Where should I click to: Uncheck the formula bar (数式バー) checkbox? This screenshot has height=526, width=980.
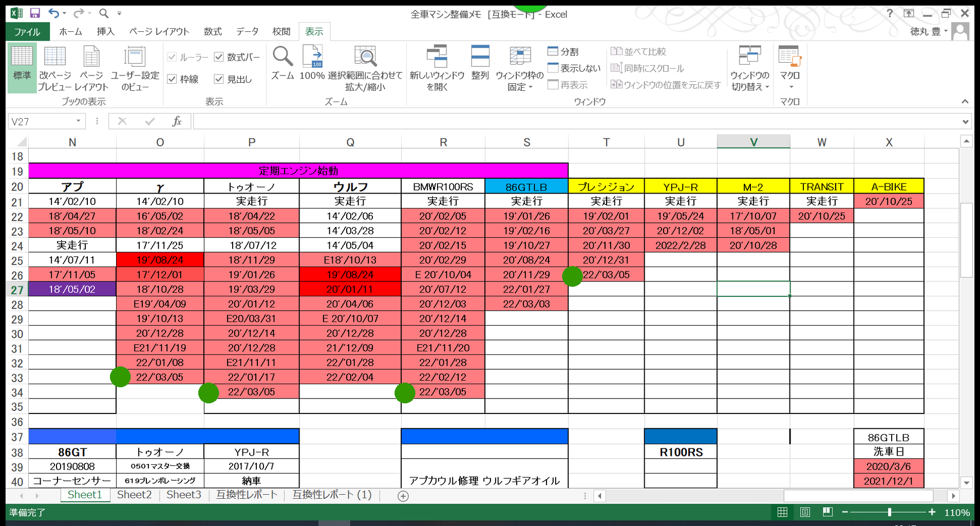(x=219, y=57)
